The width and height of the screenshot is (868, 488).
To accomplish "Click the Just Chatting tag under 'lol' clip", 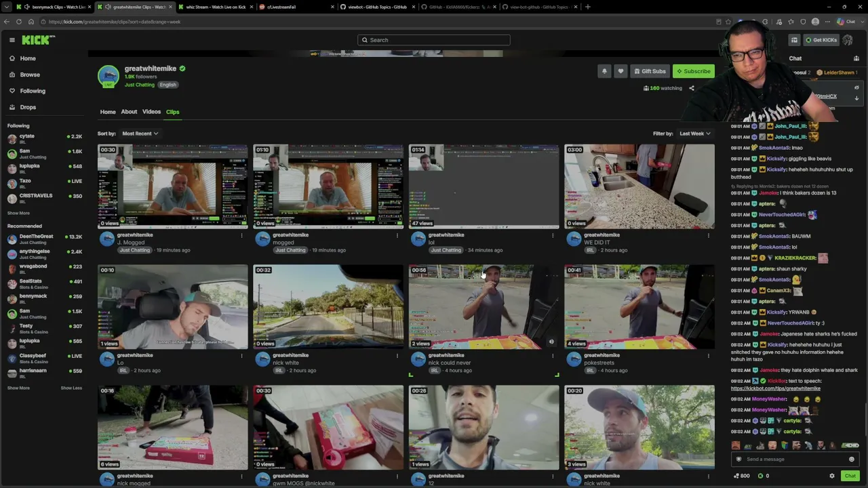I will click(x=446, y=250).
